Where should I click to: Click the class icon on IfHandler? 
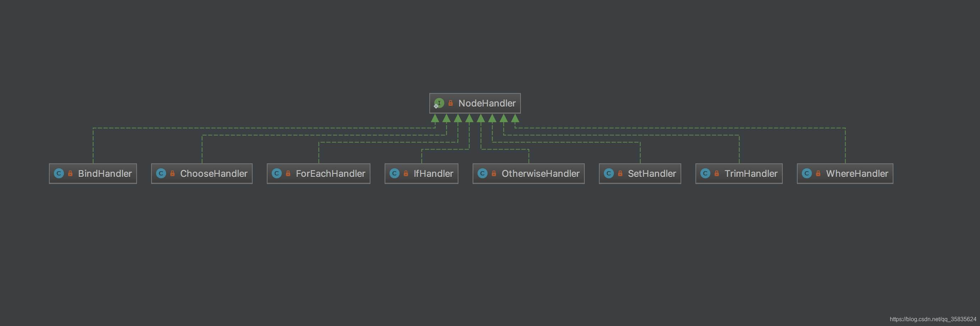tap(395, 174)
